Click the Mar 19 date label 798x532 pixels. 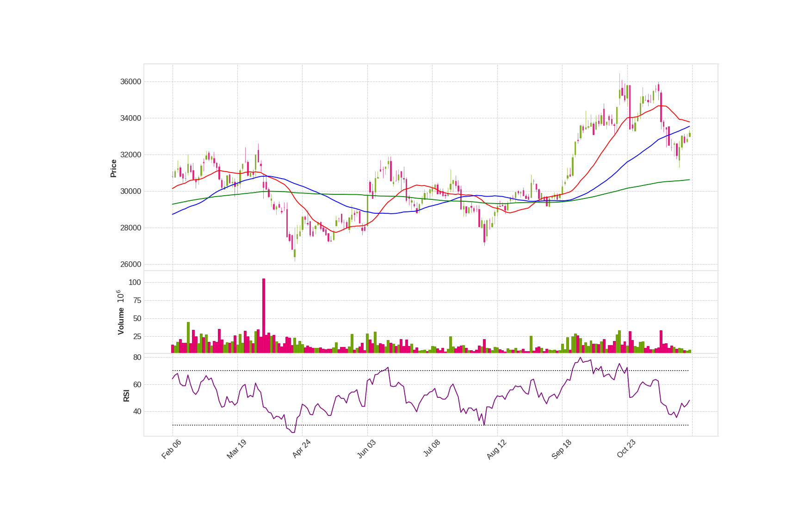(x=236, y=449)
